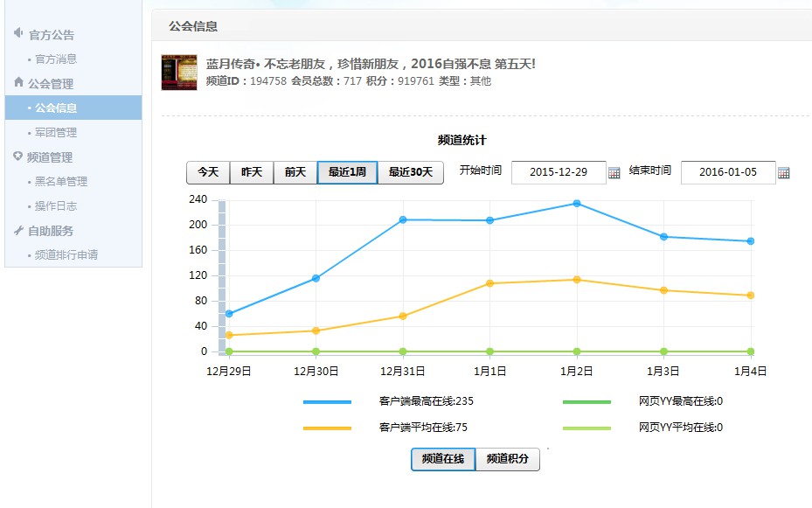The image size is (812, 508).
Task: Click the blue 客户端最高在线 legend swatch
Action: click(x=327, y=402)
